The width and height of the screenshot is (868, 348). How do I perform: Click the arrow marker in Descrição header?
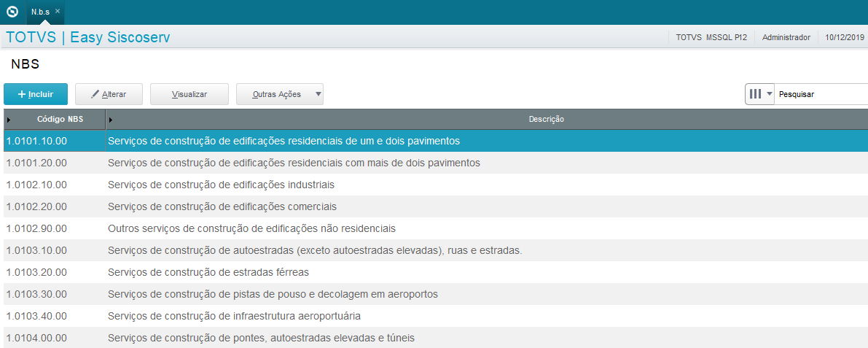click(110, 120)
